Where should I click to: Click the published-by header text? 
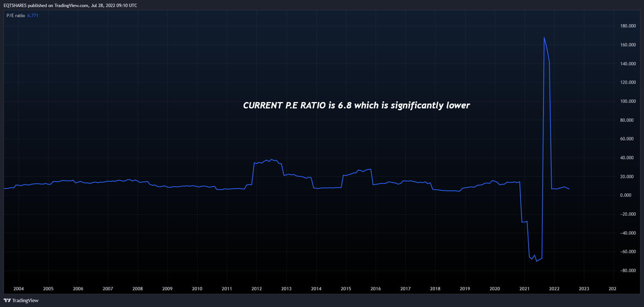click(x=70, y=5)
